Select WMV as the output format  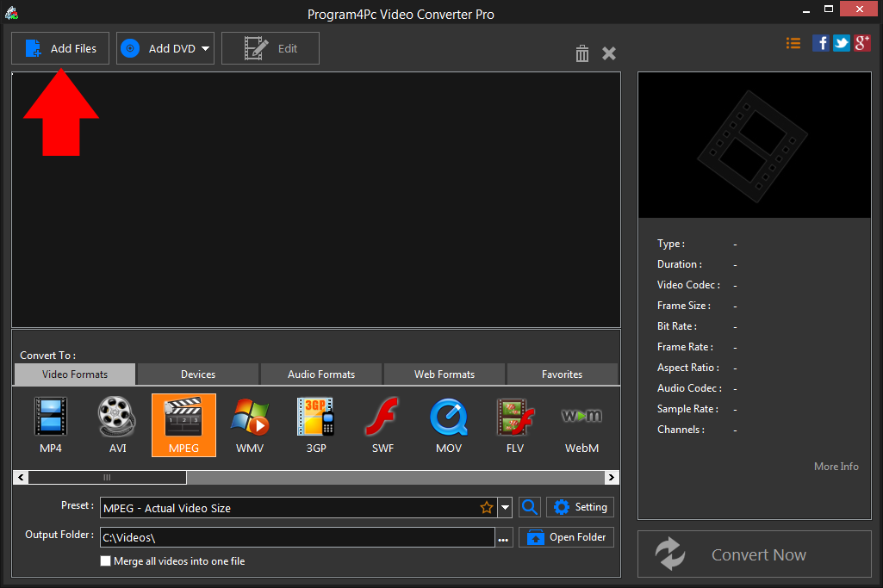[x=249, y=424]
